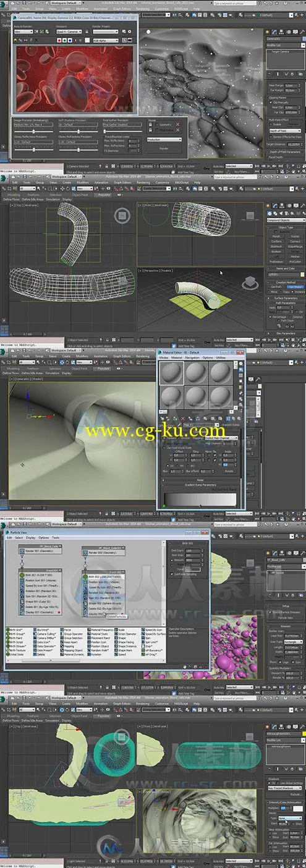Viewport: 306px width, 868px height.
Task: Click the Amount field in Birth 002
Action: [x=192, y=560]
